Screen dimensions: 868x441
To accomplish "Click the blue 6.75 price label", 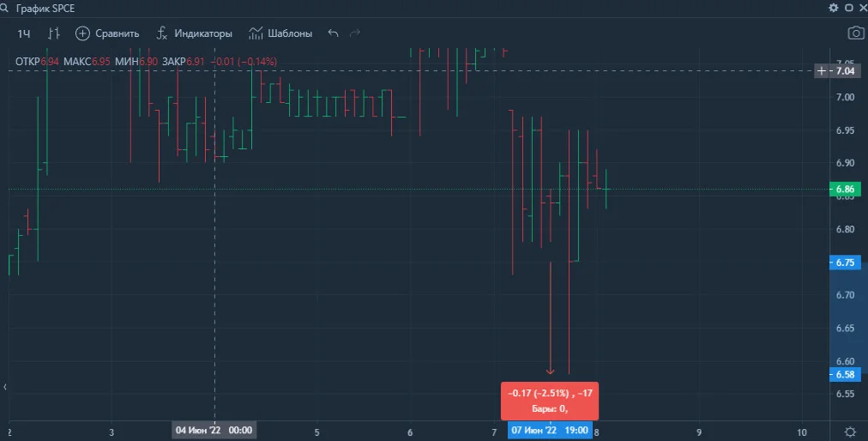I will 845,263.
